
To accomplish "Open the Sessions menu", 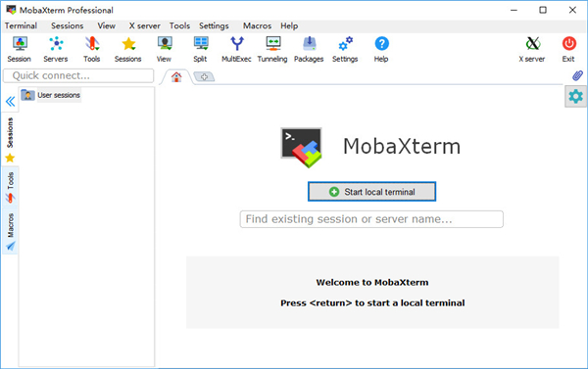I will [x=68, y=25].
